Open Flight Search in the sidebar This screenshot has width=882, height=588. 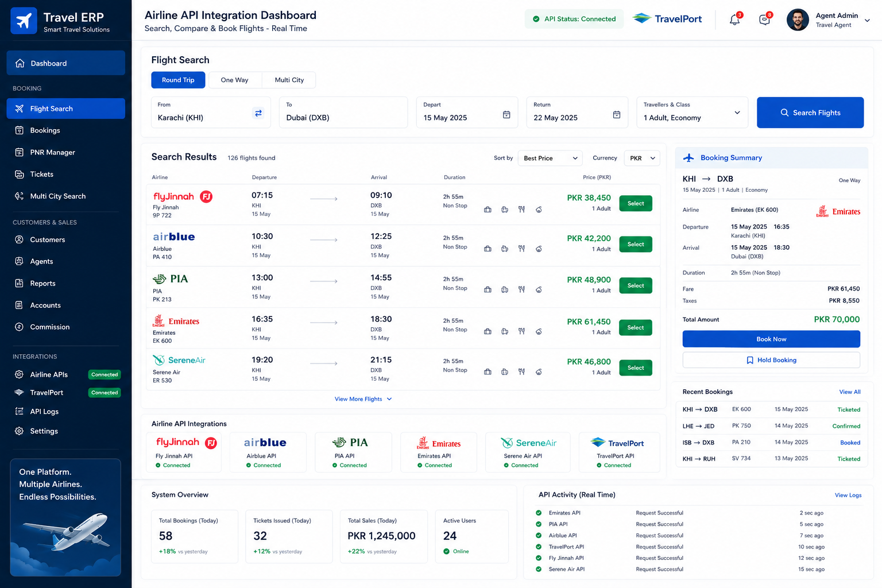pos(65,109)
